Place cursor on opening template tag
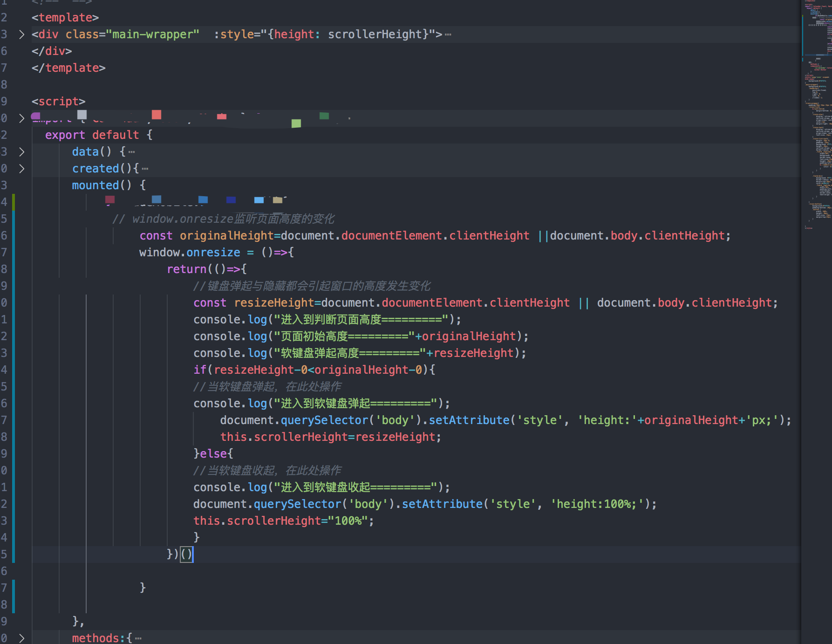The image size is (832, 644). pos(65,18)
